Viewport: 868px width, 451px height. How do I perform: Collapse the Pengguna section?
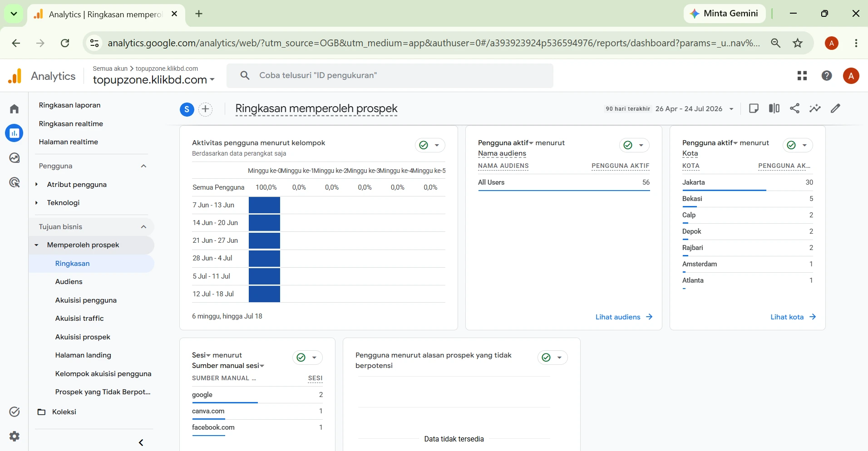[143, 166]
